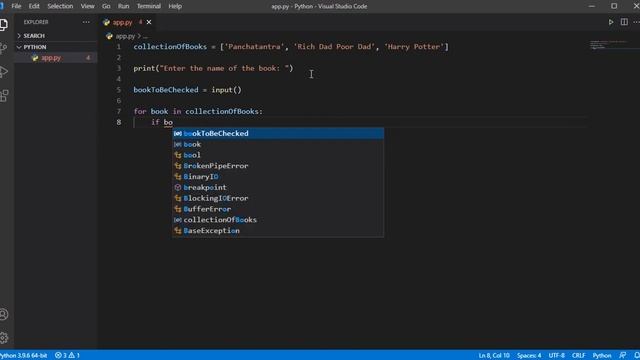
Task: Choose collectionOfBooks suggestion
Action: pyautogui.click(x=278, y=220)
